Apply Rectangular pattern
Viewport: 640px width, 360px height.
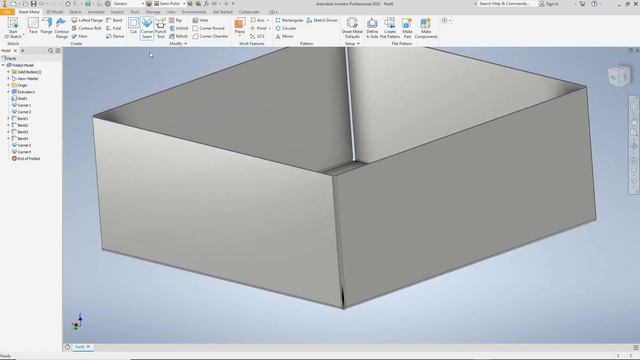click(x=289, y=20)
